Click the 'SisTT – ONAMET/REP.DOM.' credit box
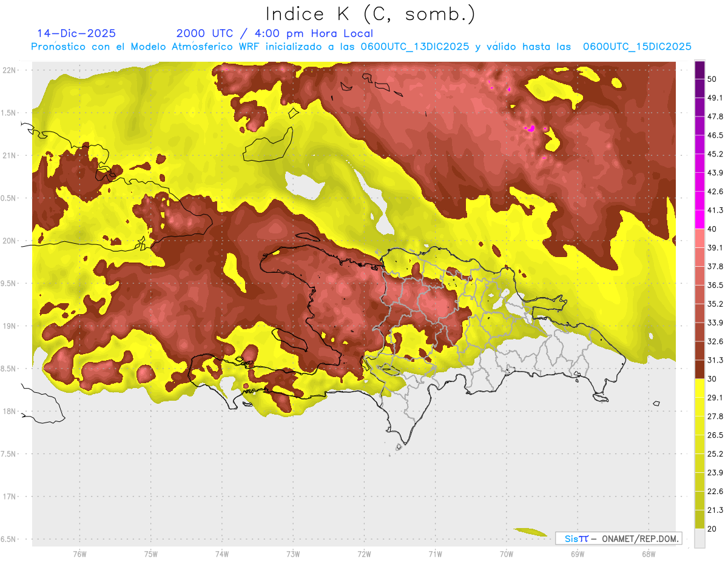Screen dimensions: 728x562 (618, 538)
